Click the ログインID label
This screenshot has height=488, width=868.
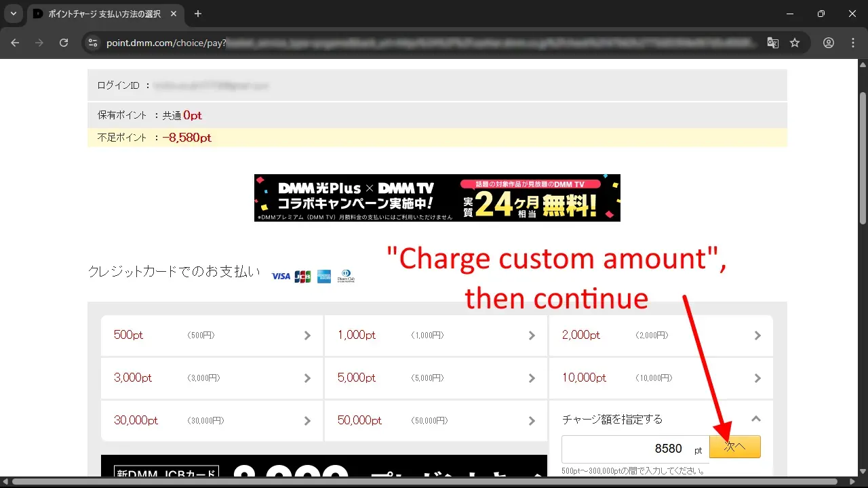click(x=118, y=86)
